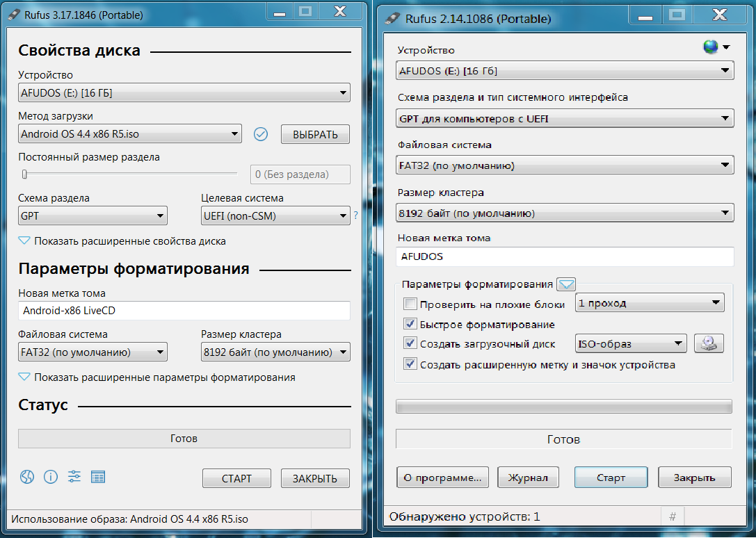Expand 'Показать расширенные параметры форматирования'
Image resolution: width=756 pixels, height=538 pixels.
[x=156, y=377]
